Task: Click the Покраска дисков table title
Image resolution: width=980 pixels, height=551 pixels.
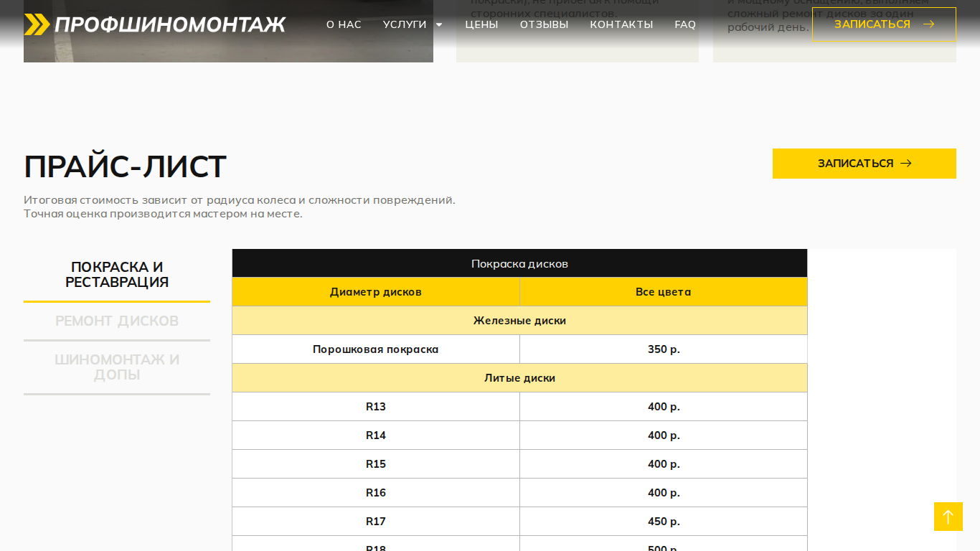Action: pos(519,263)
